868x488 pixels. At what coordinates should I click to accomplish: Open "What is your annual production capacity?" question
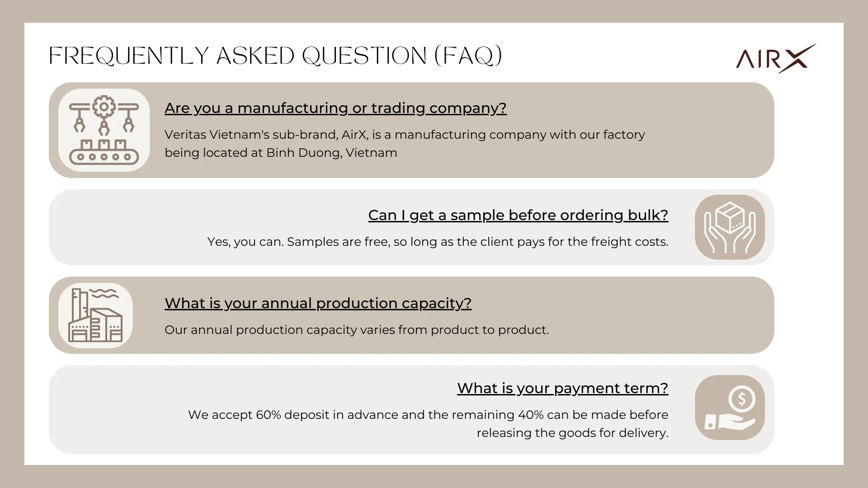[x=318, y=303]
